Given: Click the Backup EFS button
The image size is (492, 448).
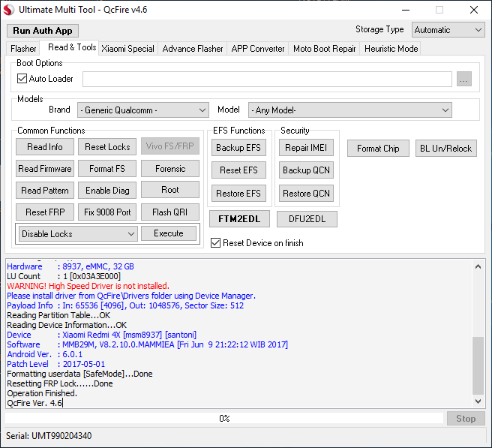Looking at the screenshot, I should click(x=238, y=148).
